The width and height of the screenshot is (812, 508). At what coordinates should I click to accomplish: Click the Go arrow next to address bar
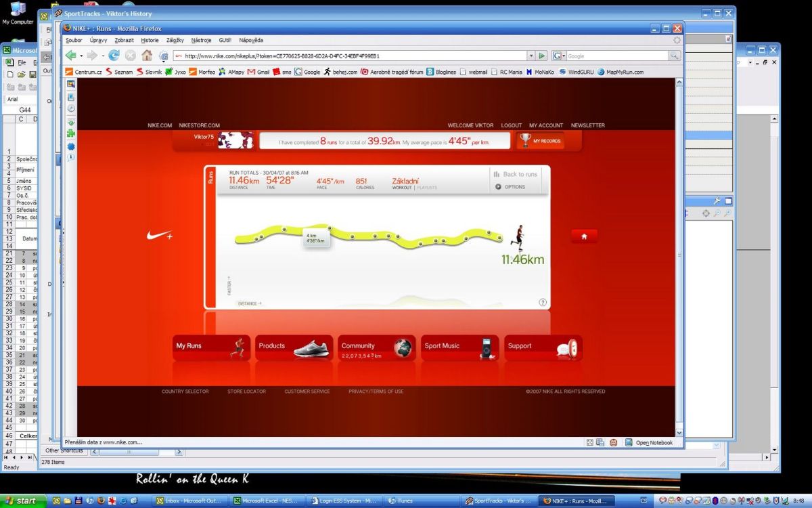[x=541, y=56]
